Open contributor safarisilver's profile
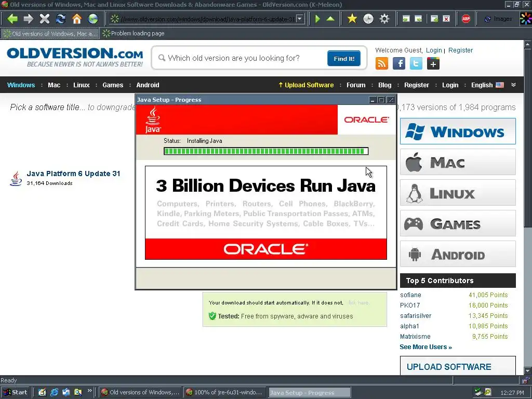Screen dimensions: 532x399 point(416,315)
